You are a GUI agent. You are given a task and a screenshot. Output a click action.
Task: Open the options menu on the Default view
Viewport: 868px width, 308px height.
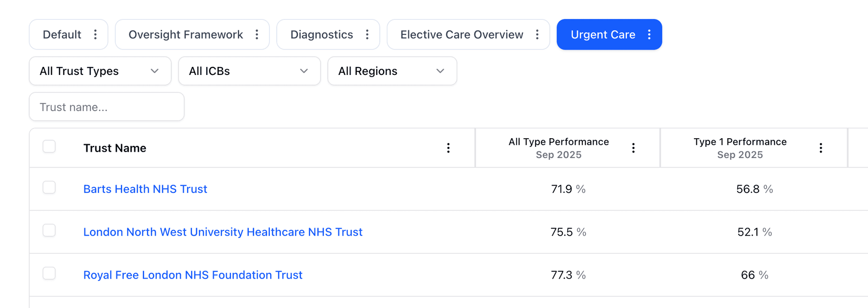click(95, 34)
